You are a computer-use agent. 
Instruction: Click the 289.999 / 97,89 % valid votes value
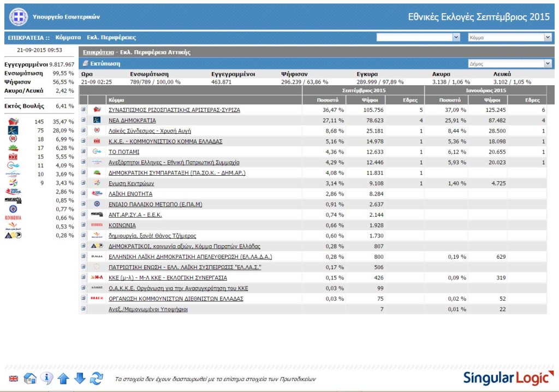point(380,82)
